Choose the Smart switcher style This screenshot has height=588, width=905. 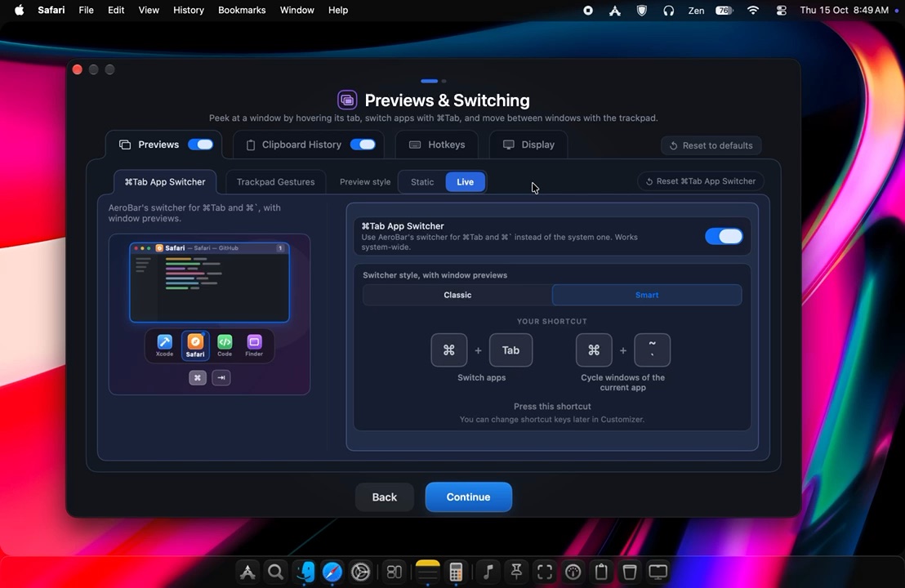[x=647, y=295]
